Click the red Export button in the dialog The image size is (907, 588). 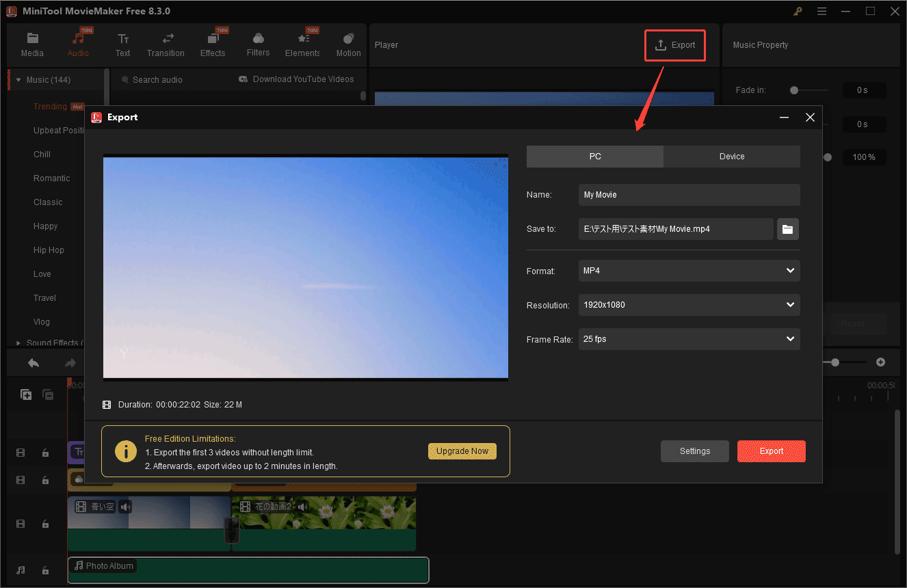click(772, 451)
